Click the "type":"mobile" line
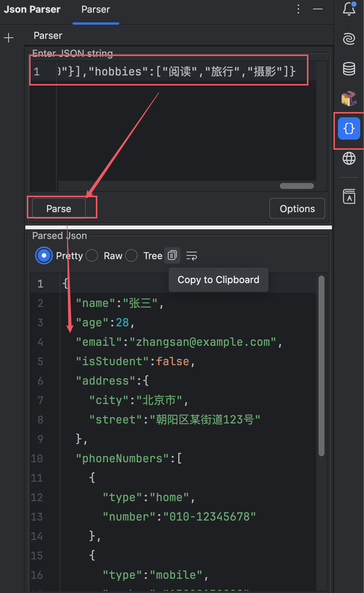364x593 pixels. tap(156, 575)
